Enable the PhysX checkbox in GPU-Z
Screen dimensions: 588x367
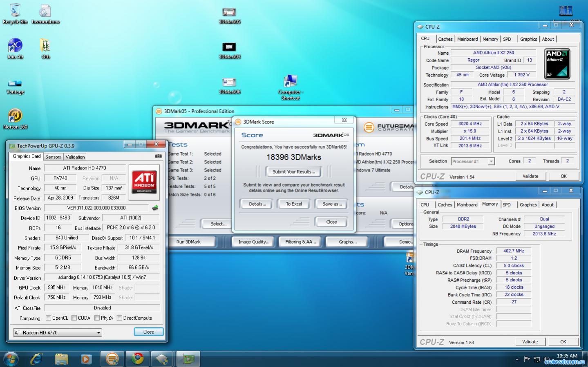(97, 318)
